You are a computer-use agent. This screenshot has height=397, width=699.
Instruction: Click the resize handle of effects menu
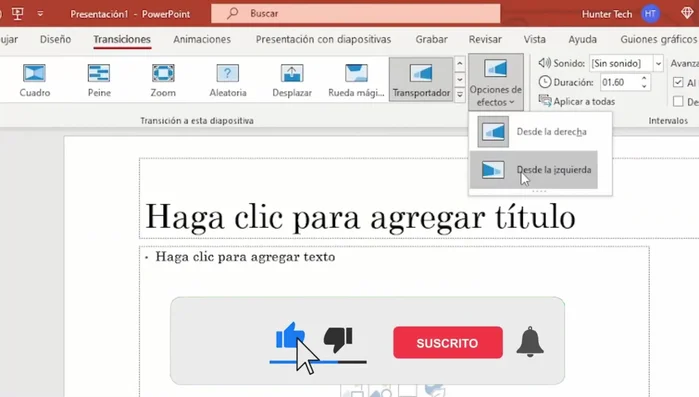pos(539,192)
